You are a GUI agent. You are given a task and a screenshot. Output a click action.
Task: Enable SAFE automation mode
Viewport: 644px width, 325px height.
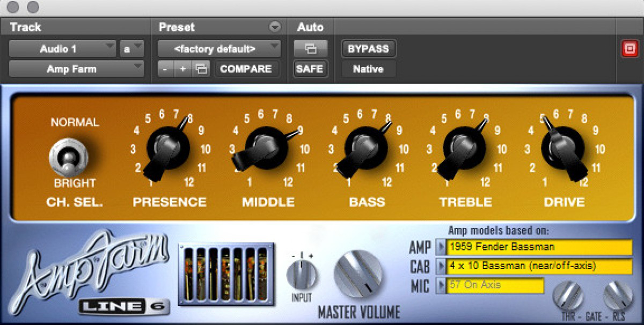[310, 69]
